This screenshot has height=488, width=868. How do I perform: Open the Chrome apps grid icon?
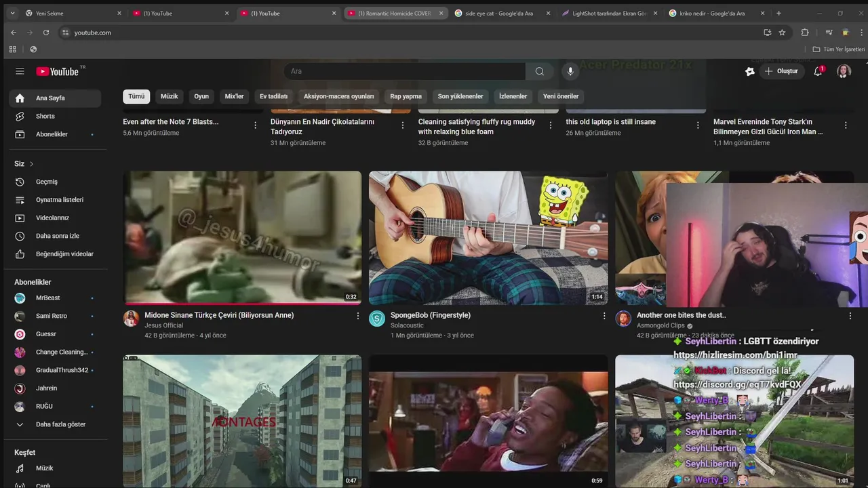pyautogui.click(x=12, y=49)
